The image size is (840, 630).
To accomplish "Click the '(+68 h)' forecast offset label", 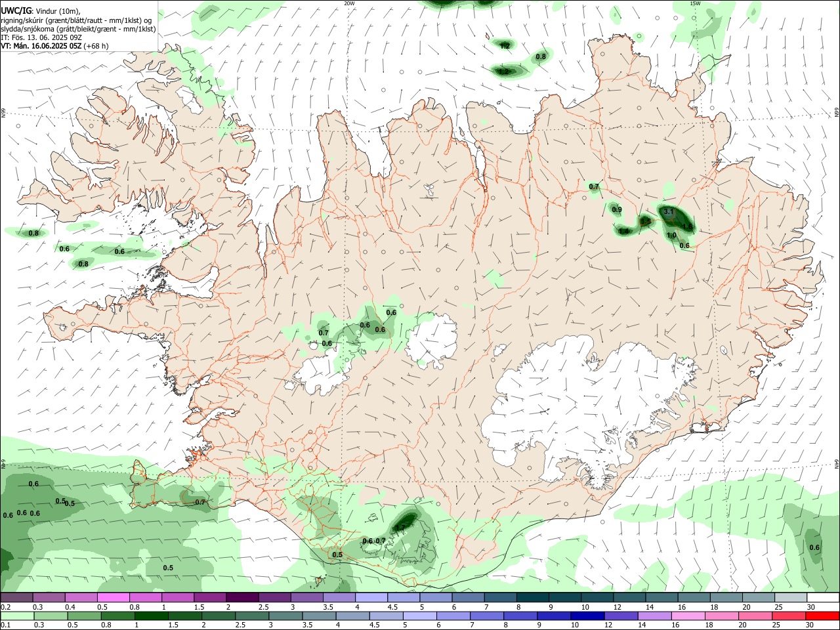I will [x=96, y=46].
